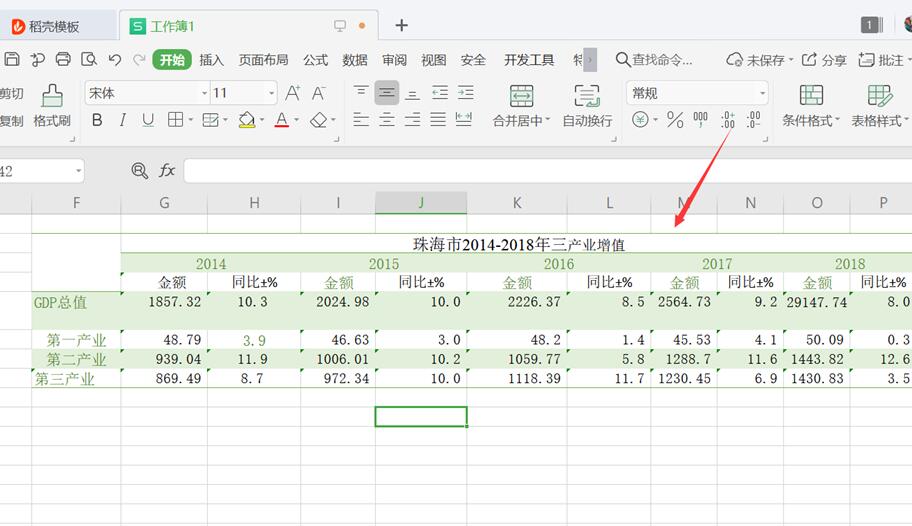The image size is (912, 526).
Task: Click the auto wrap text button
Action: [587, 106]
